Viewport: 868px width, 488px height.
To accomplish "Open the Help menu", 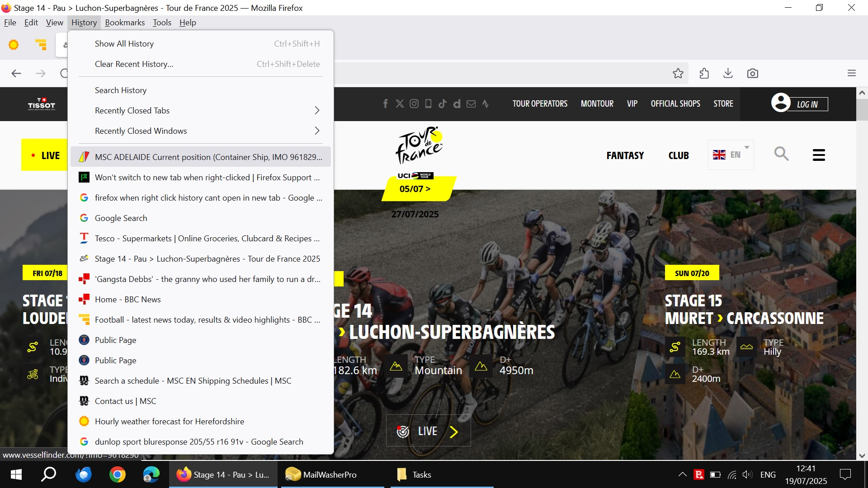I will [x=188, y=23].
